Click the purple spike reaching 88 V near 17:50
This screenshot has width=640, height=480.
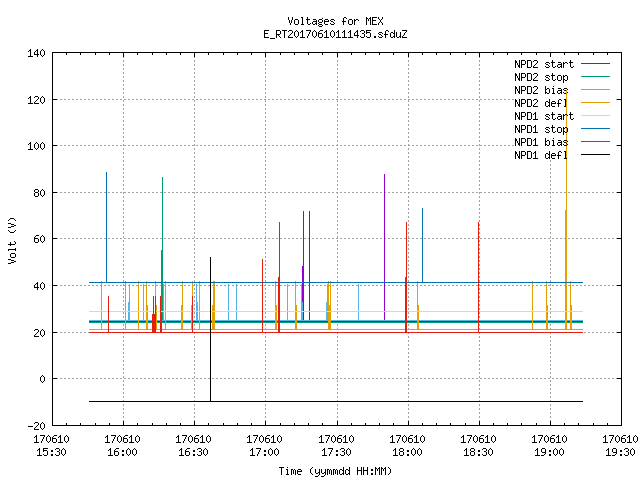[x=384, y=247]
